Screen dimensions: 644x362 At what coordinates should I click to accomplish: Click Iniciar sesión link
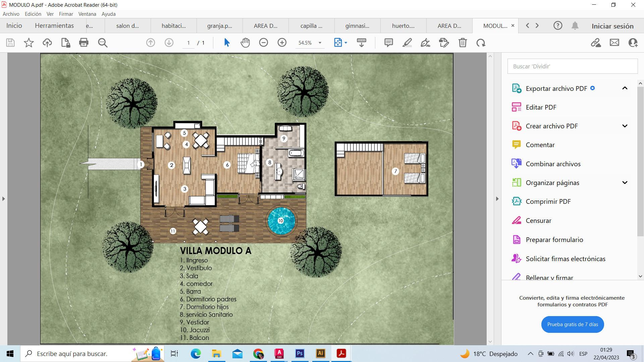612,26
